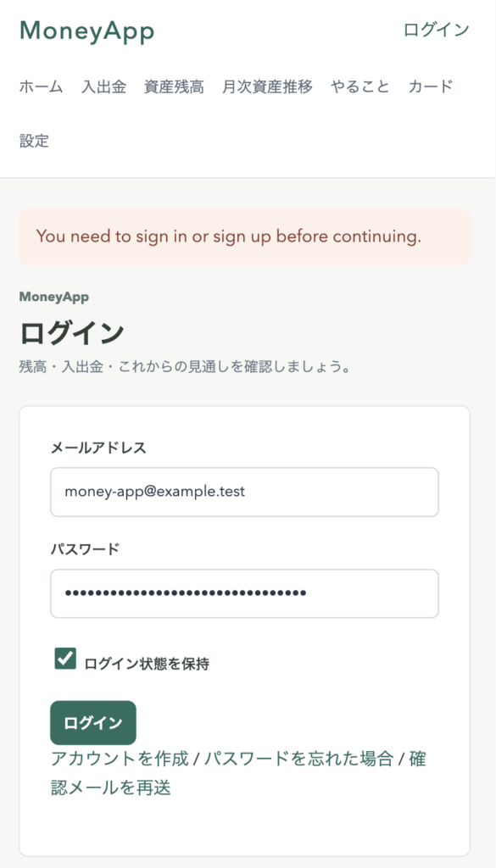Select the 資産残高 navigation item

[x=174, y=87]
